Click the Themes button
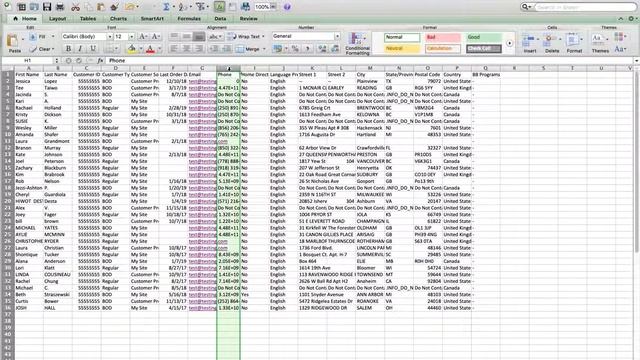The image size is (640, 360). coord(600,43)
